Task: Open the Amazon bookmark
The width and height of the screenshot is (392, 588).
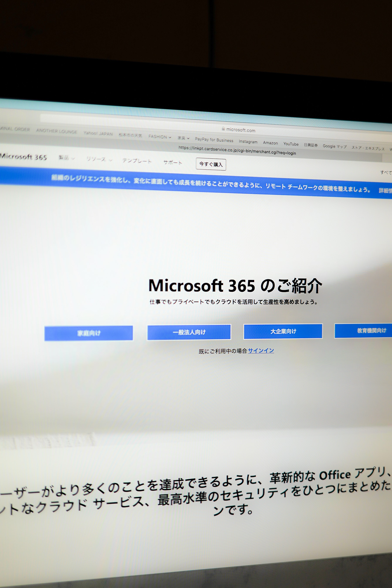Action: pos(270,143)
